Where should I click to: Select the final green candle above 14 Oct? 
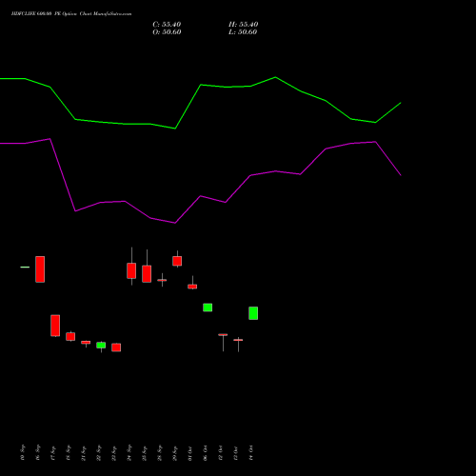[253, 313]
